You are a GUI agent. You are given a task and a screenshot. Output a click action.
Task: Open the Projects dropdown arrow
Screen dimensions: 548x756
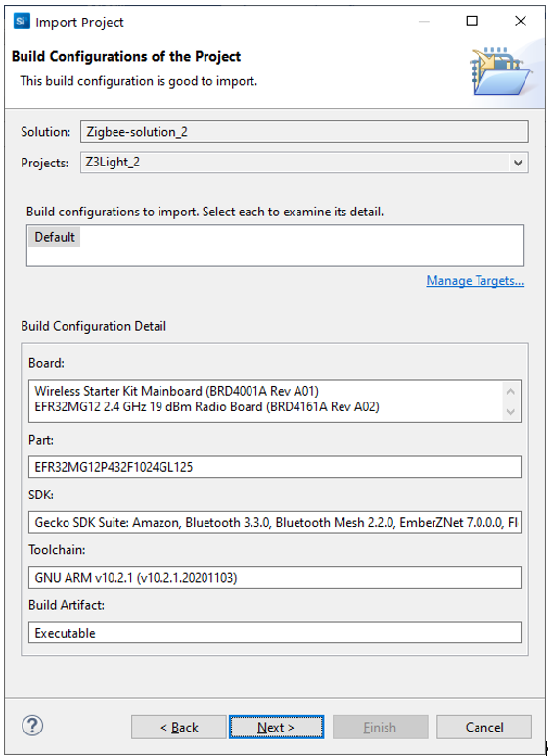click(518, 163)
